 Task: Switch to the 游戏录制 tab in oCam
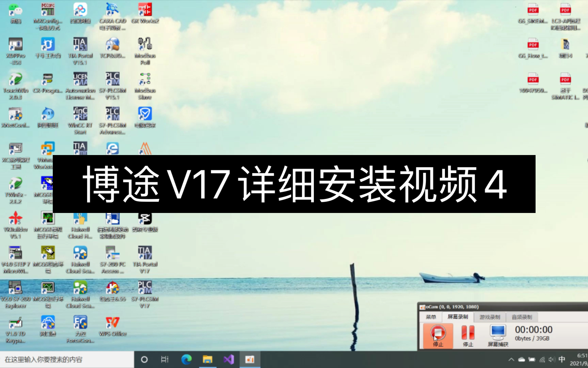pos(490,317)
